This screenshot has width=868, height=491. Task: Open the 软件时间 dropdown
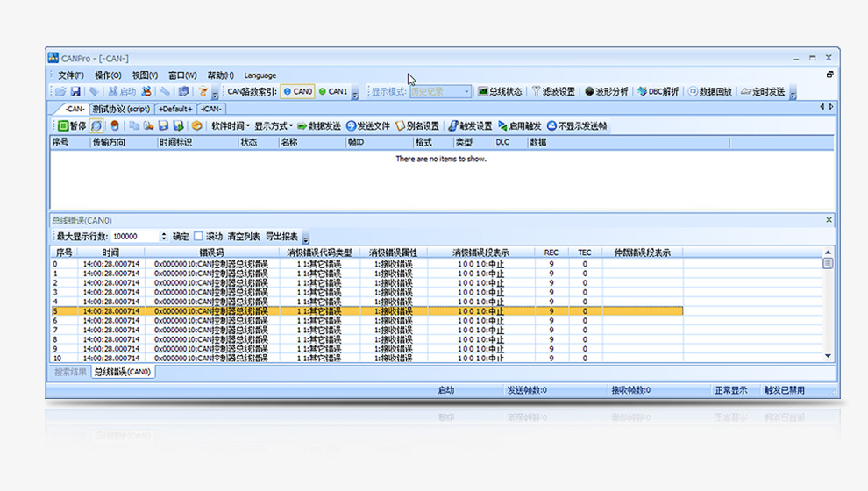click(231, 126)
